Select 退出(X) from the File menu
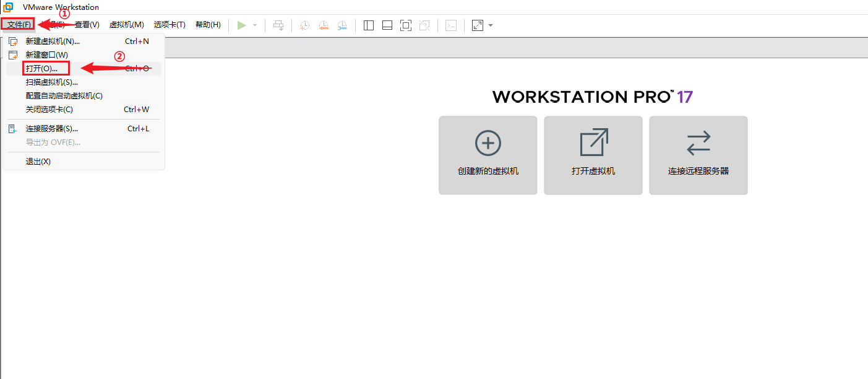868x379 pixels. click(x=38, y=162)
